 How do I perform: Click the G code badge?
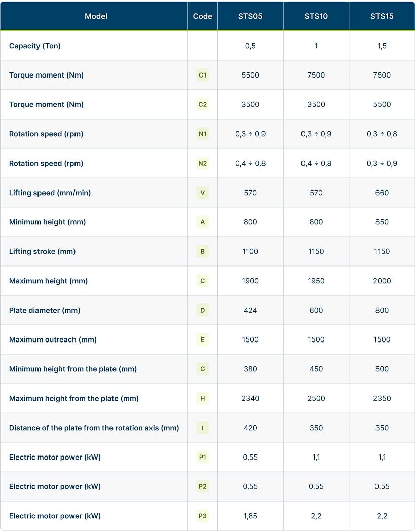tap(203, 369)
